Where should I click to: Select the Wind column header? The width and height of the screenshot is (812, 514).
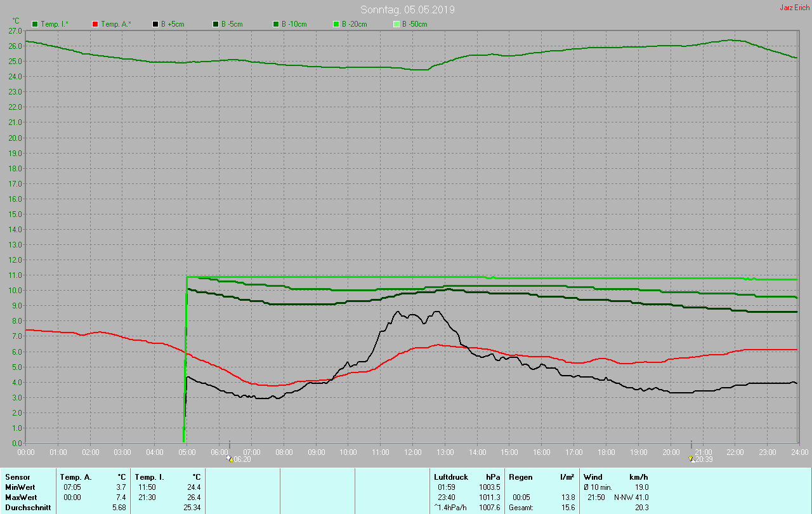[x=593, y=477]
